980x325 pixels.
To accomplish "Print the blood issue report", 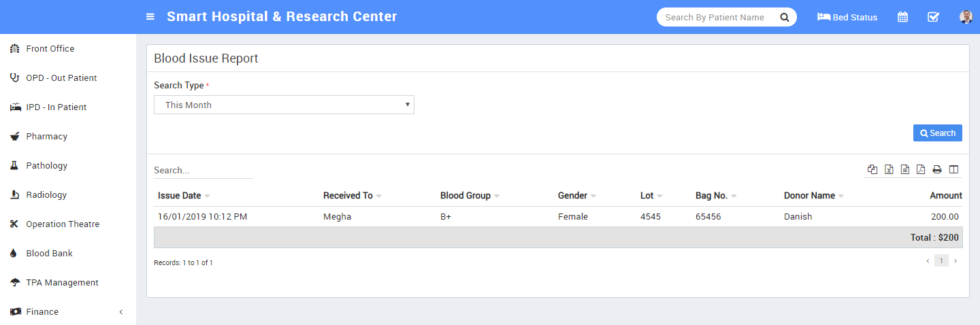I will [937, 169].
